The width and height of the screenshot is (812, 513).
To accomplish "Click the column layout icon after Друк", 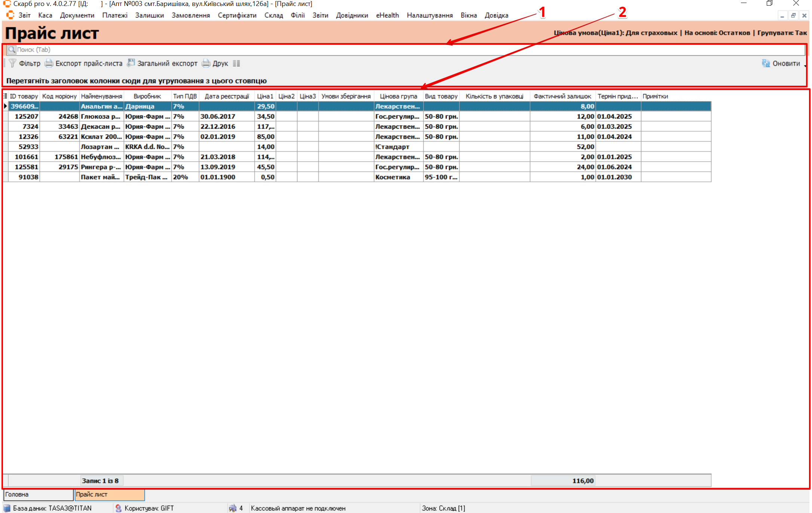I will coord(236,63).
